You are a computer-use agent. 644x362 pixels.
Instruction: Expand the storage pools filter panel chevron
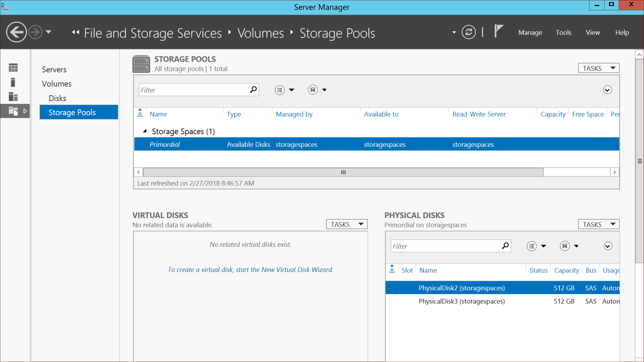607,90
